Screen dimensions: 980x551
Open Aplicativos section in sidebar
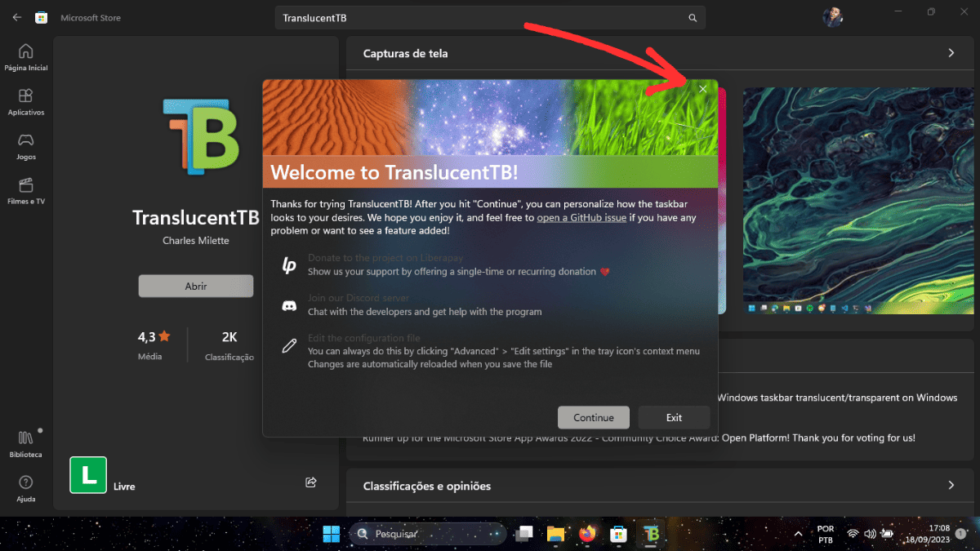point(26,102)
